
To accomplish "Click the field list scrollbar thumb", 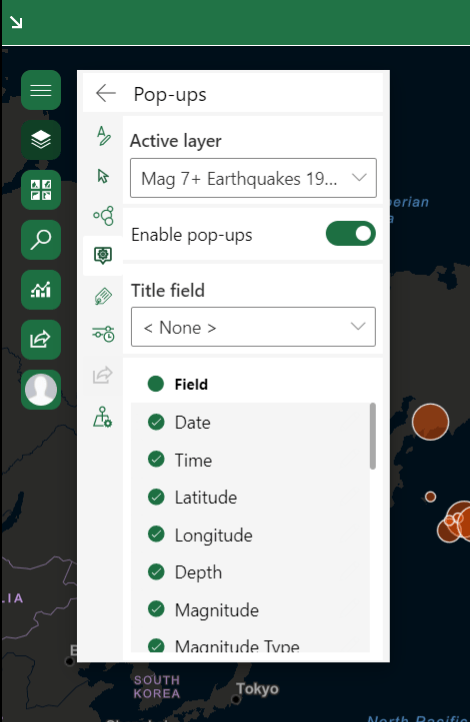I will [x=372, y=436].
